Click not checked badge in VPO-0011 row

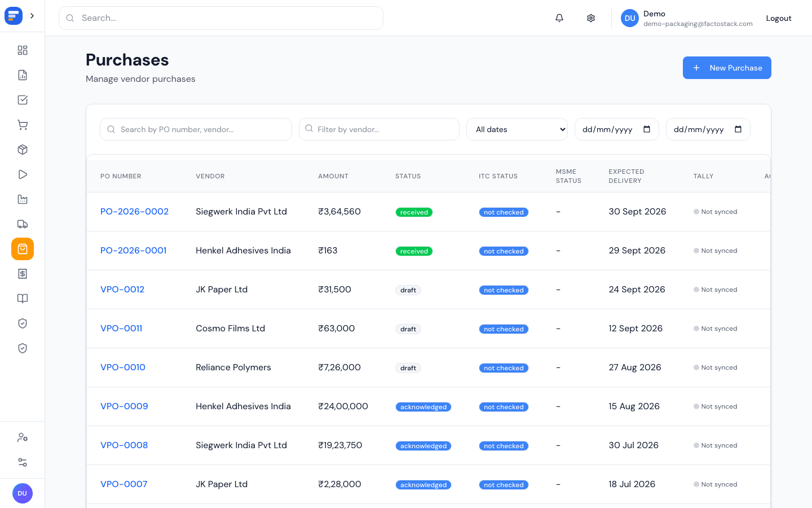click(504, 329)
